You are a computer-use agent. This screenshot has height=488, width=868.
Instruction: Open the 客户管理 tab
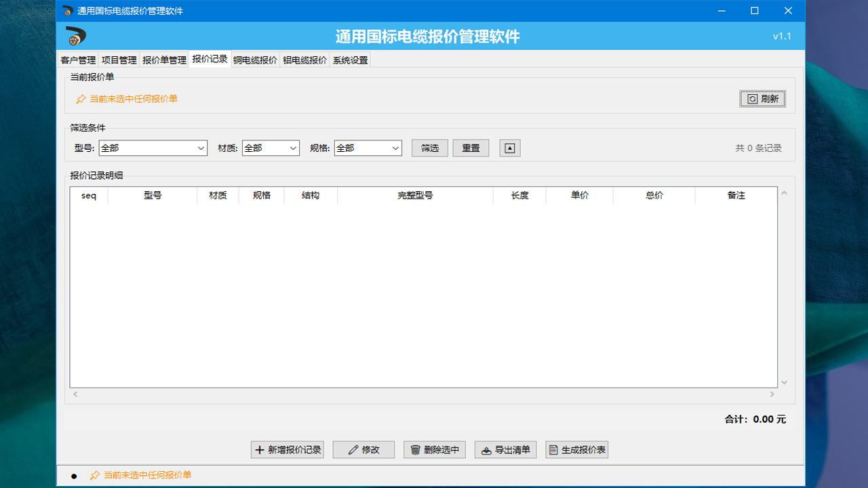(78, 60)
